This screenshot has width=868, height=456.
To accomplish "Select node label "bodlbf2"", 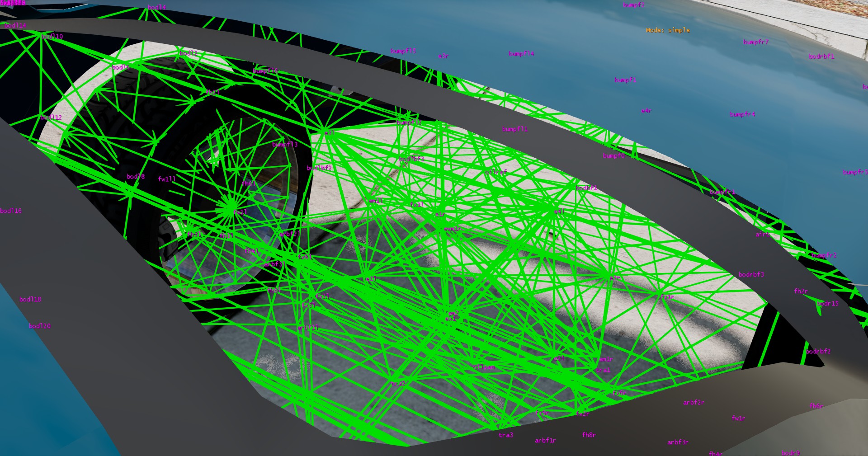I will (319, 168).
